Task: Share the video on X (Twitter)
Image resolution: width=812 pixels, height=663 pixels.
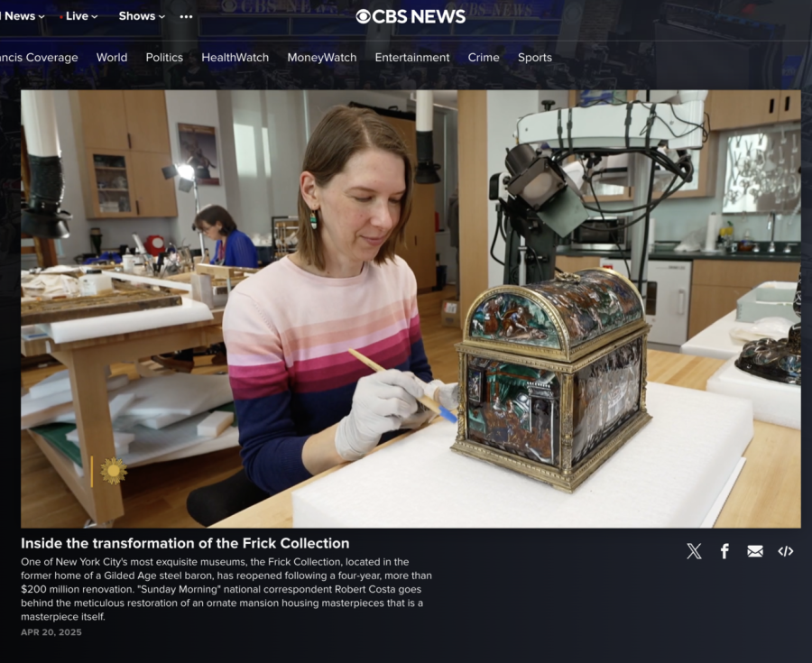Action: [x=694, y=551]
